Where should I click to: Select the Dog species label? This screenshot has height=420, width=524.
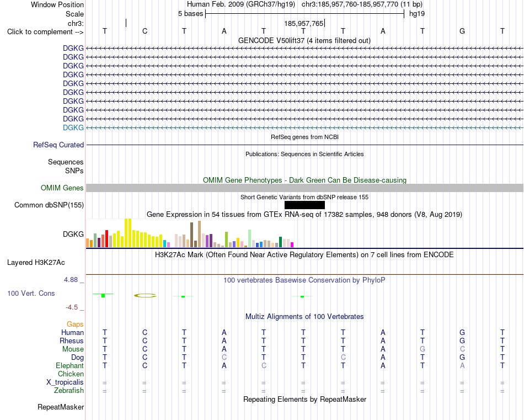77,358
